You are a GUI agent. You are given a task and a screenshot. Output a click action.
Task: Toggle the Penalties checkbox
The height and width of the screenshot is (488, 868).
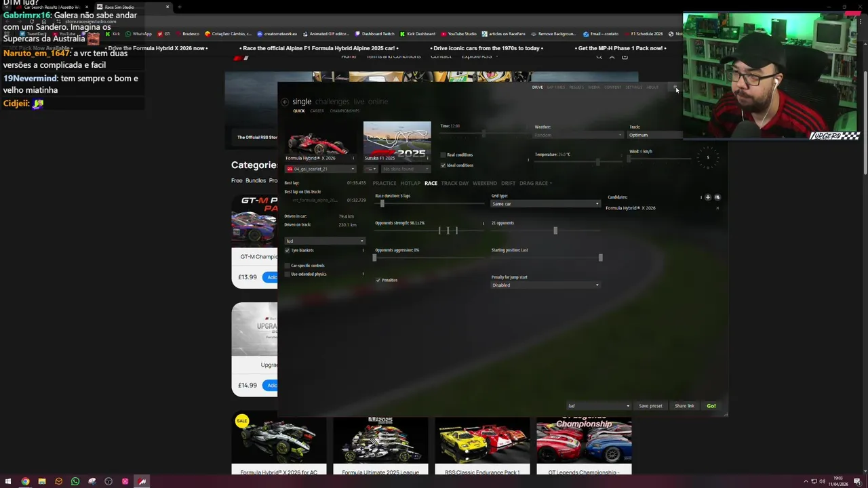tap(378, 280)
